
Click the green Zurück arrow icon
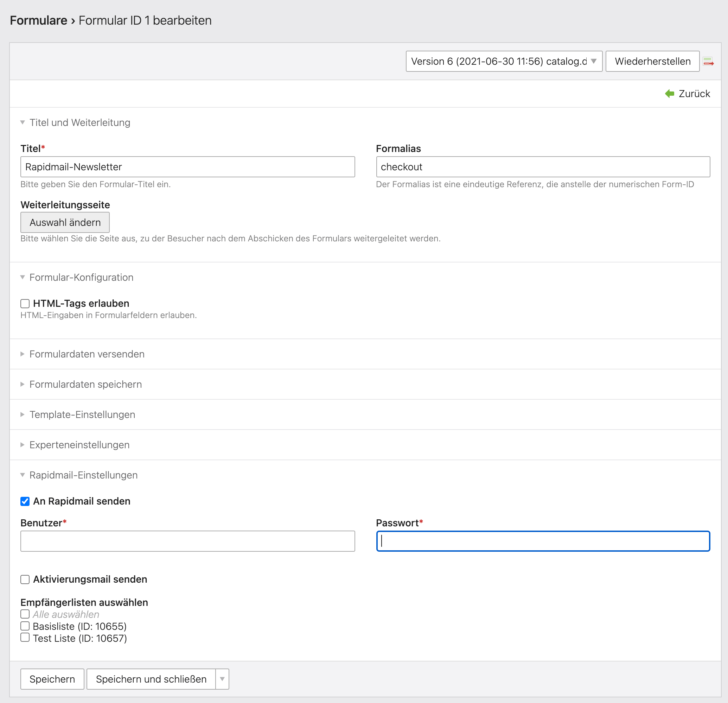click(x=669, y=94)
